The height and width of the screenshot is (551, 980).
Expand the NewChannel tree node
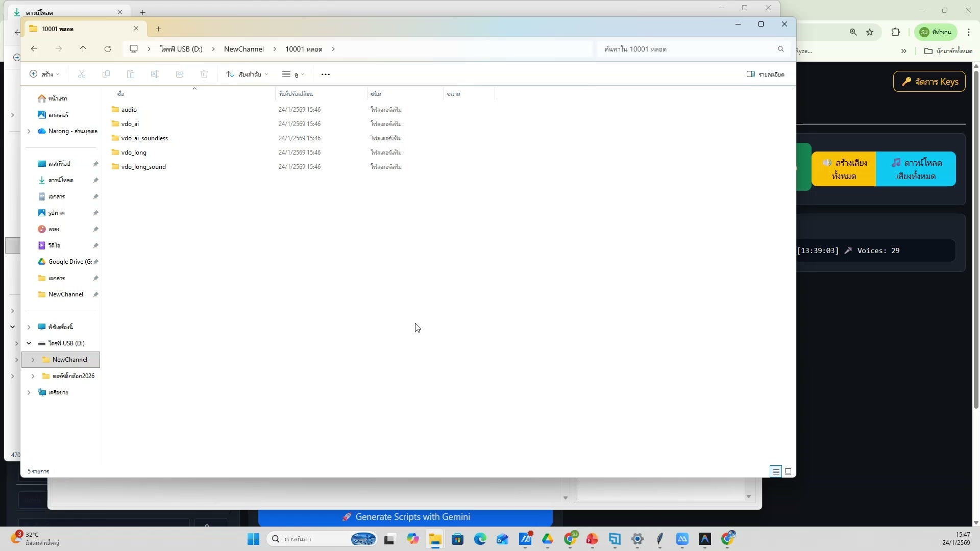pos(33,360)
